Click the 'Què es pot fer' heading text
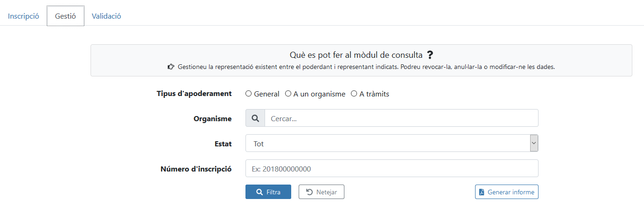644x206 pixels. tap(356, 55)
